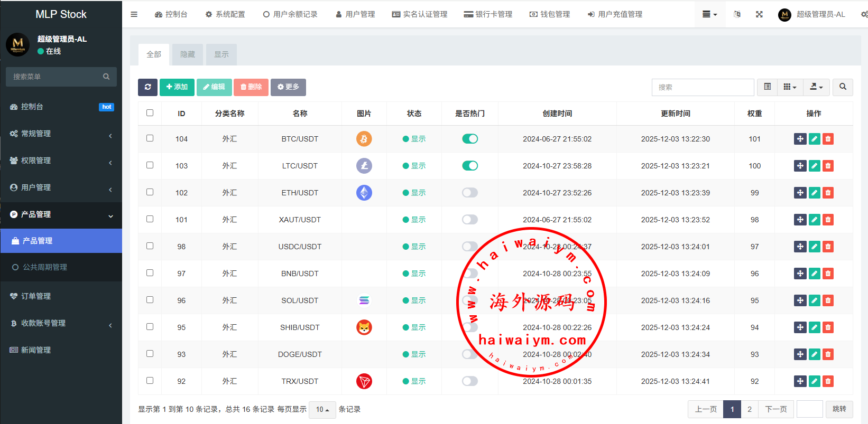Click the refresh icon button
The width and height of the screenshot is (868, 424).
tap(147, 87)
